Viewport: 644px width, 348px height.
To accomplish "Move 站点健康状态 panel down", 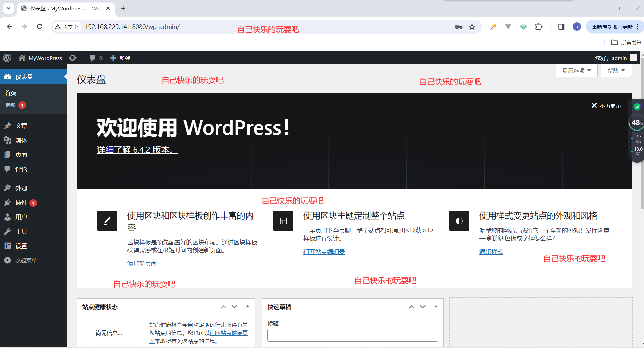I will click(234, 307).
